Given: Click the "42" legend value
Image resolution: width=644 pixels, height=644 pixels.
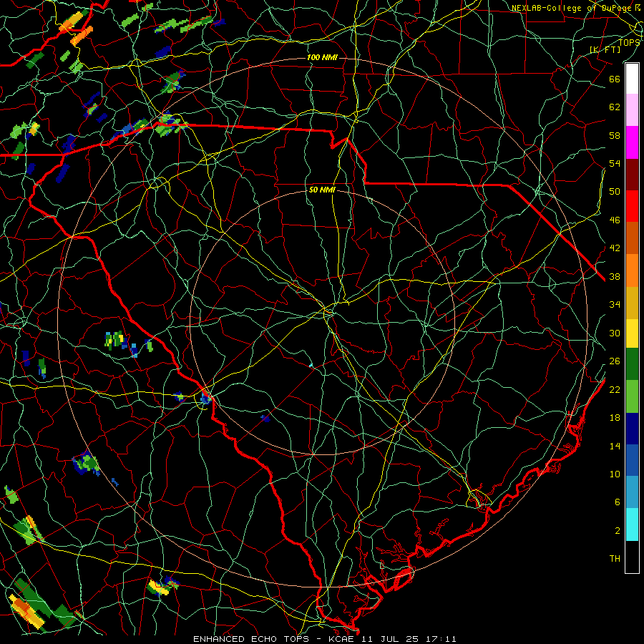Looking at the screenshot, I should (615, 248).
